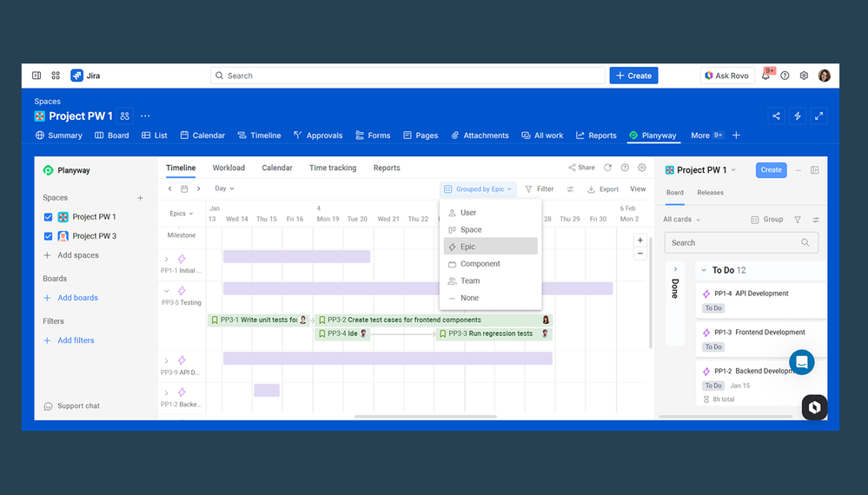The image size is (868, 495).
Task: Open the PP1-4 API Development card
Action: (761, 300)
